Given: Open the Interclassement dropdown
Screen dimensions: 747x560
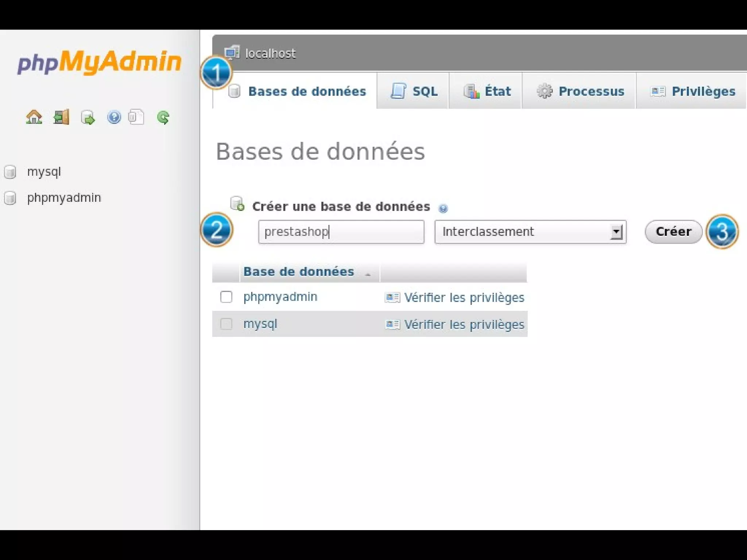Looking at the screenshot, I should coord(530,232).
